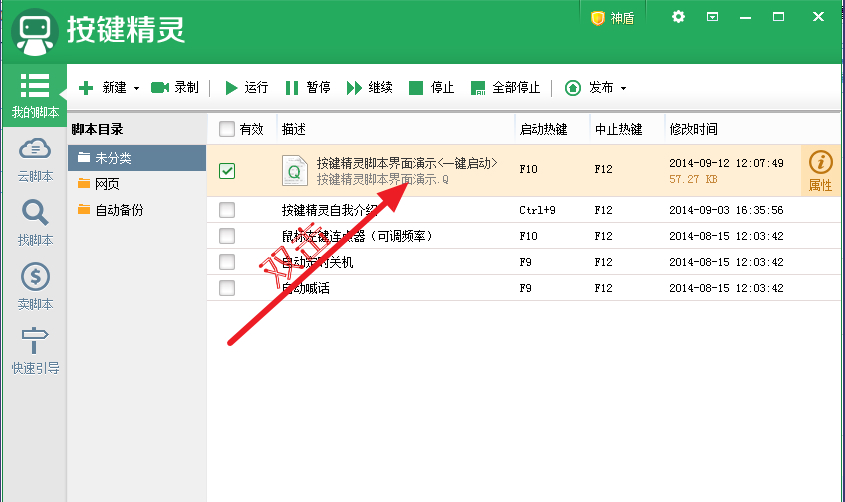Click F9 hotkey of 自动喊话 row

click(525, 288)
